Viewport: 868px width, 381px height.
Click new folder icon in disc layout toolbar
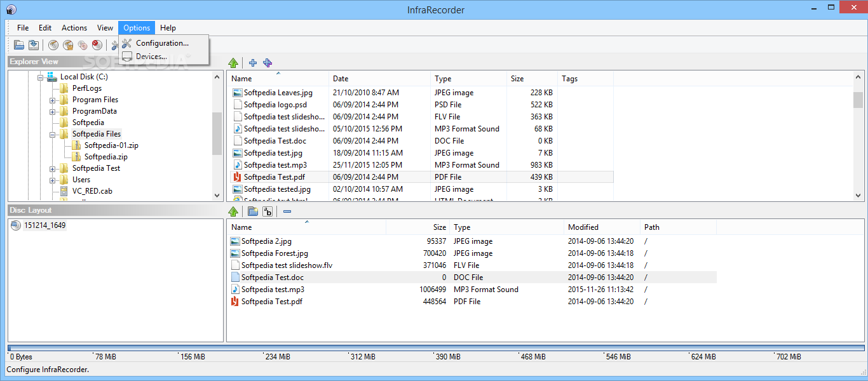(x=253, y=211)
